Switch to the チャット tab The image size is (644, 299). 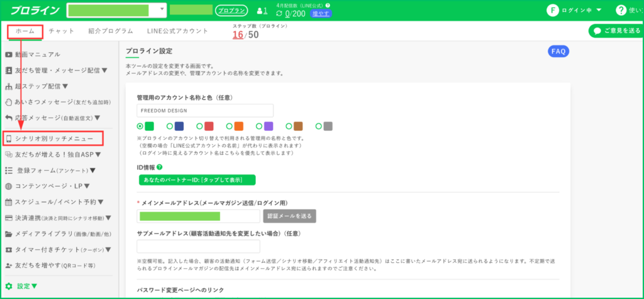pyautogui.click(x=62, y=31)
